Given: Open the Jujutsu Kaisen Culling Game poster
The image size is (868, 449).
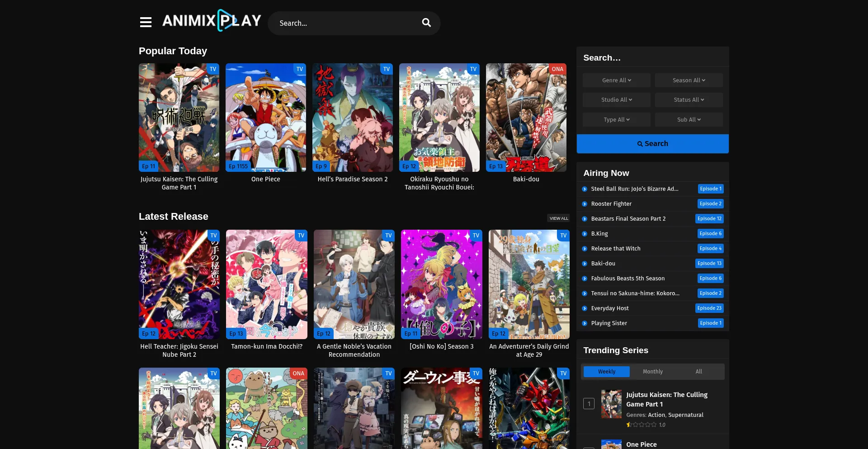Looking at the screenshot, I should [x=179, y=118].
